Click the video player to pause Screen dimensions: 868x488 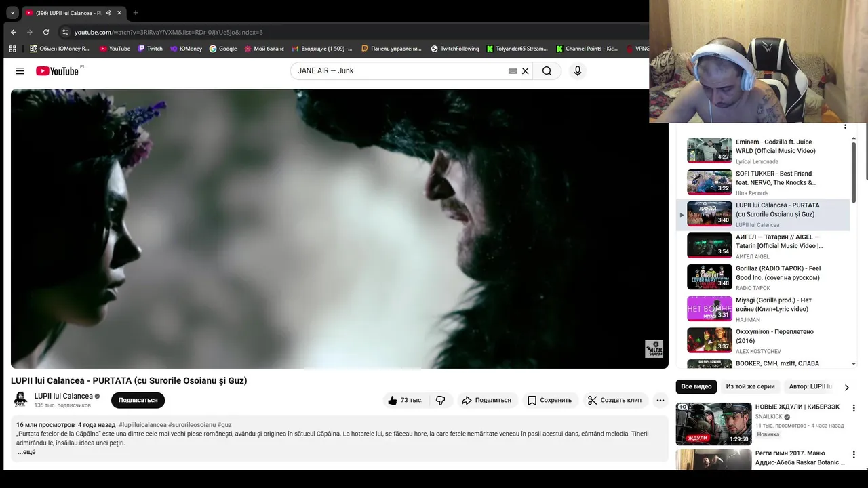pos(339,228)
